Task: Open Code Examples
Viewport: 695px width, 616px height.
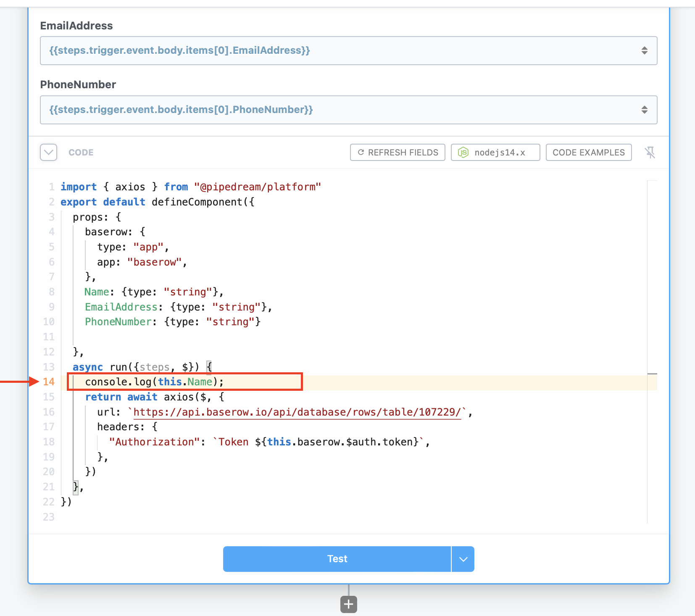Action: click(x=589, y=153)
